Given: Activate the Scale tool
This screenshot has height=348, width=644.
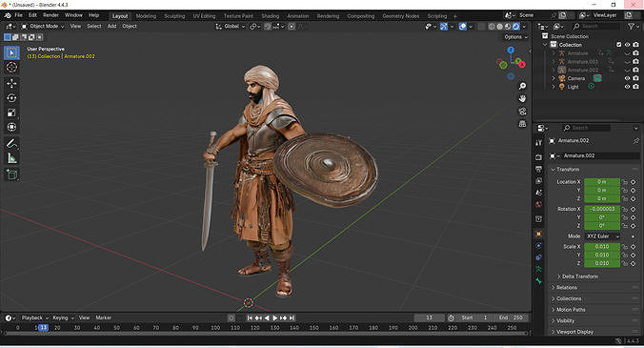Looking at the screenshot, I should click(x=11, y=113).
